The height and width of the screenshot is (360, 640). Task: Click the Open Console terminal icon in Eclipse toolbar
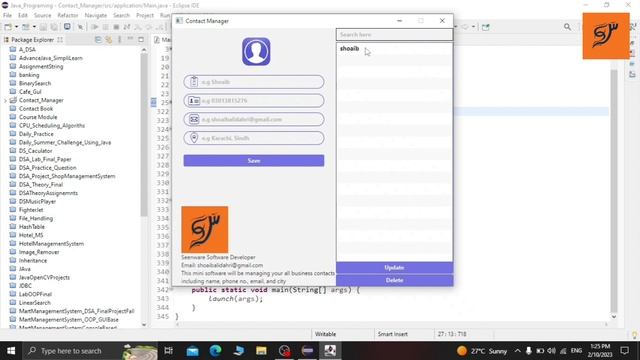click(x=67, y=27)
